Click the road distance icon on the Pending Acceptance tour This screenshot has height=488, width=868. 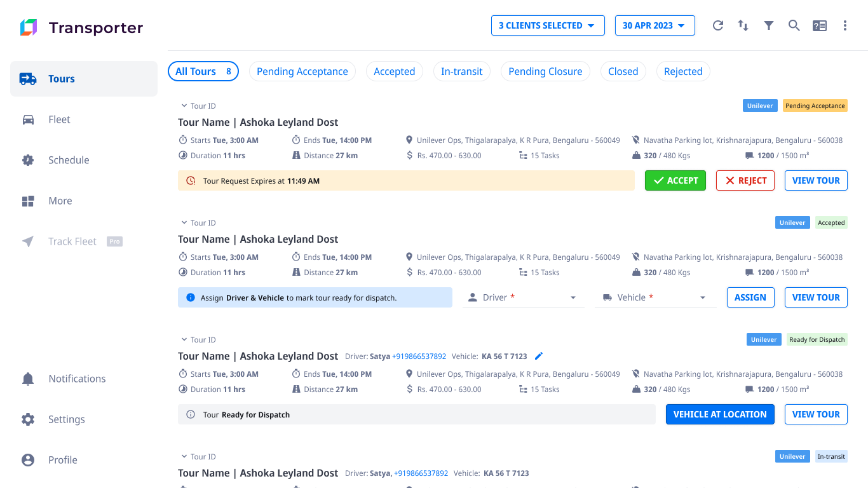tap(296, 156)
